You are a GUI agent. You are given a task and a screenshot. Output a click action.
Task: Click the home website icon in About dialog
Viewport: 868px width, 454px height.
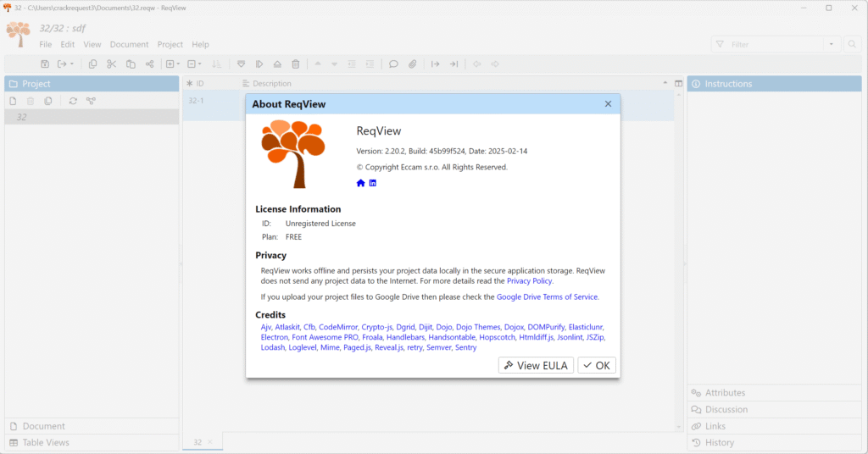coord(361,183)
